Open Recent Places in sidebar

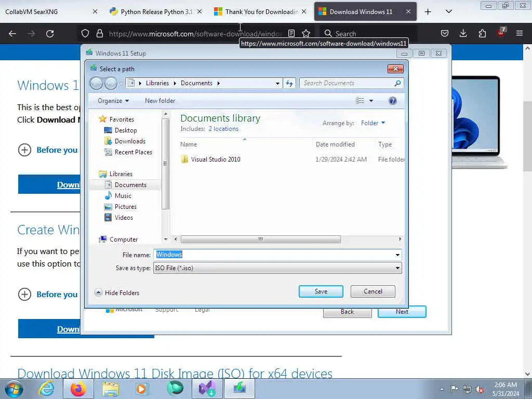coord(134,152)
